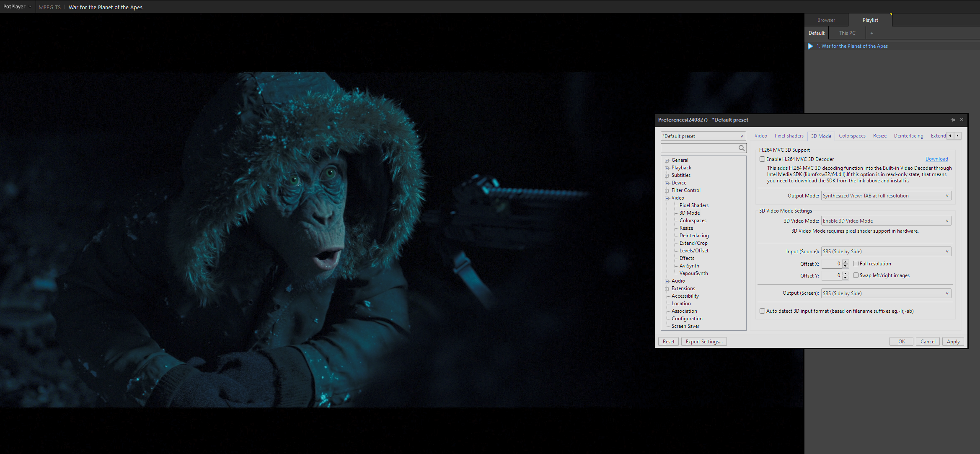Open the Input (Source) dropdown
This screenshot has height=454, width=980.
pyautogui.click(x=886, y=252)
